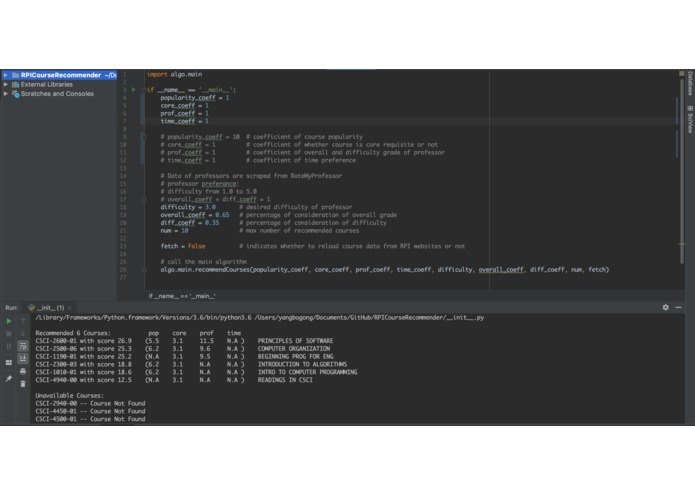Click output row CSCI-4940-00 READINGS IN CSCI
The height and width of the screenshot is (494, 695).
174,380
